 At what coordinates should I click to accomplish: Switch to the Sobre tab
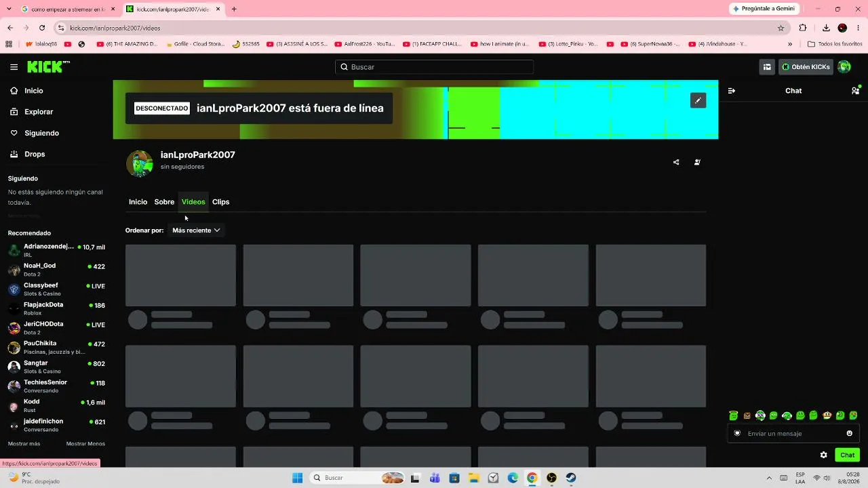(164, 202)
